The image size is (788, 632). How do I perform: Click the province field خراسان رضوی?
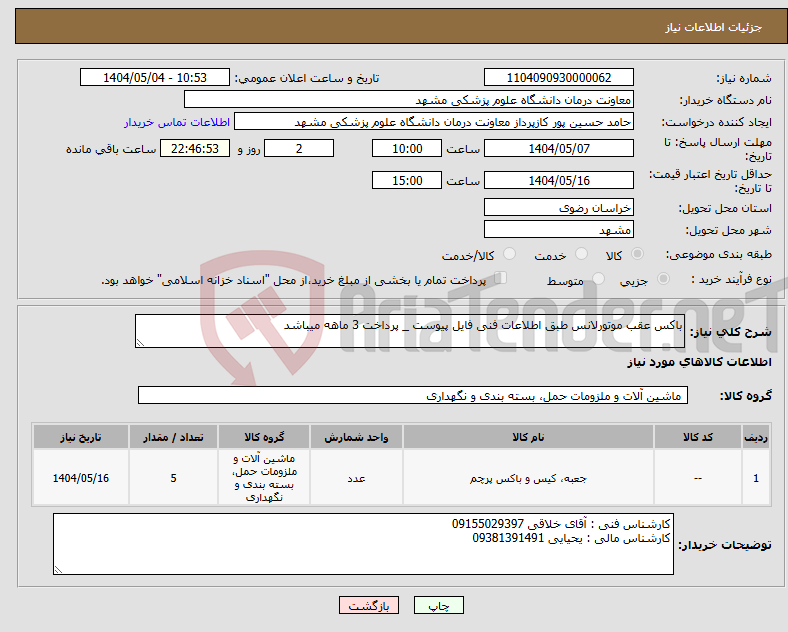click(x=558, y=207)
